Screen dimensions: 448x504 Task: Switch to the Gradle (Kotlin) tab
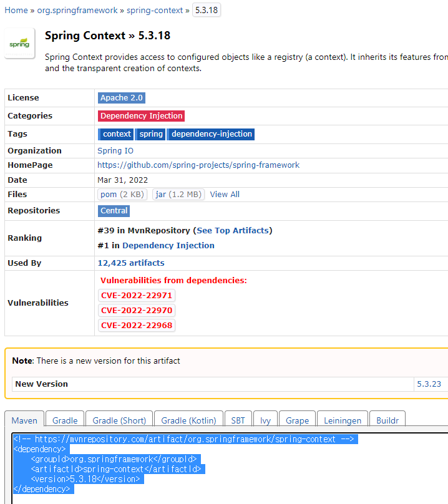189,420
